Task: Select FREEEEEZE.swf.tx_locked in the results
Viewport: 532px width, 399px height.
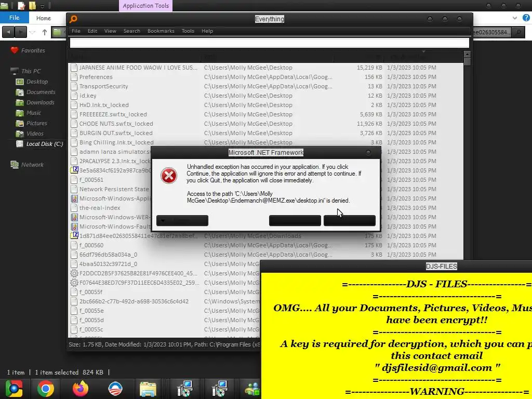Action: (x=265, y=114)
